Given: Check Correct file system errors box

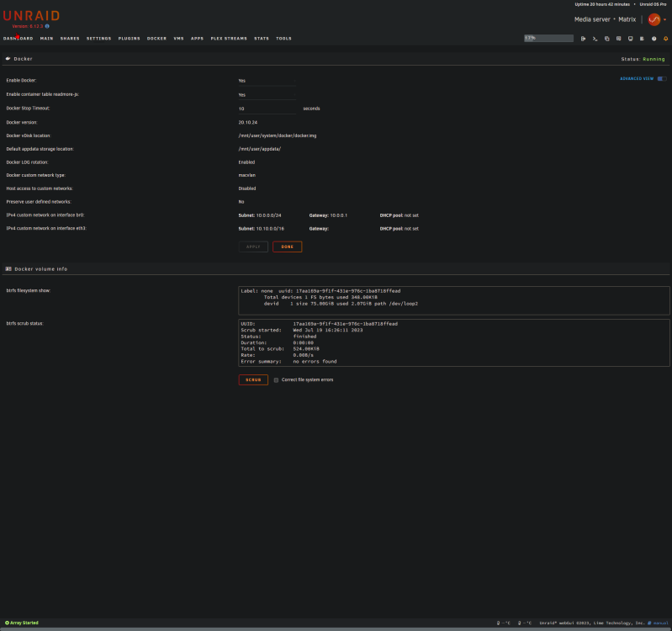Looking at the screenshot, I should click(276, 379).
